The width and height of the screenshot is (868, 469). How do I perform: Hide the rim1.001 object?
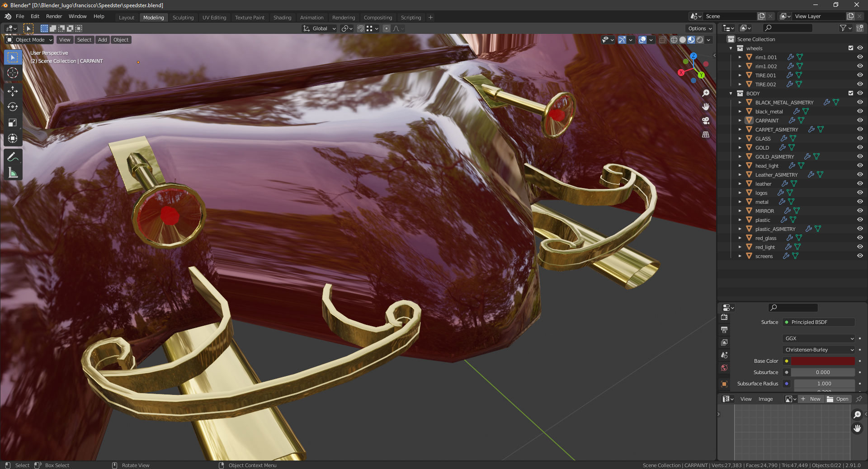point(860,57)
